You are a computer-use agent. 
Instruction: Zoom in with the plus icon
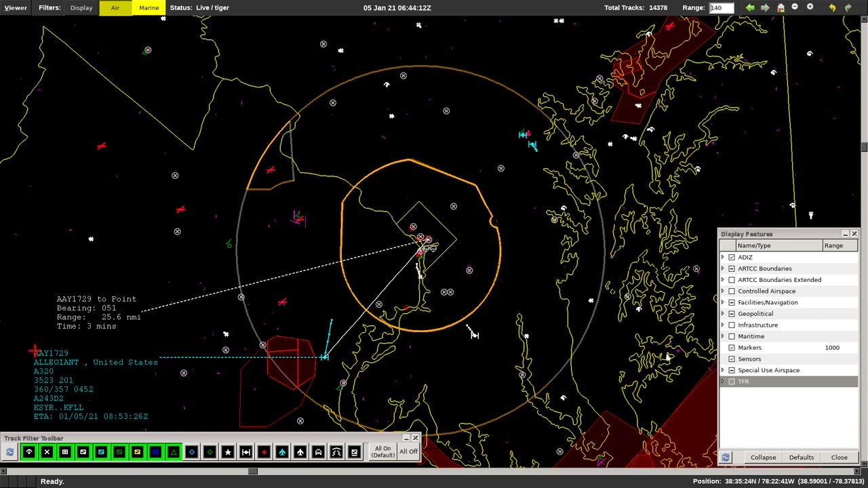coord(810,7)
